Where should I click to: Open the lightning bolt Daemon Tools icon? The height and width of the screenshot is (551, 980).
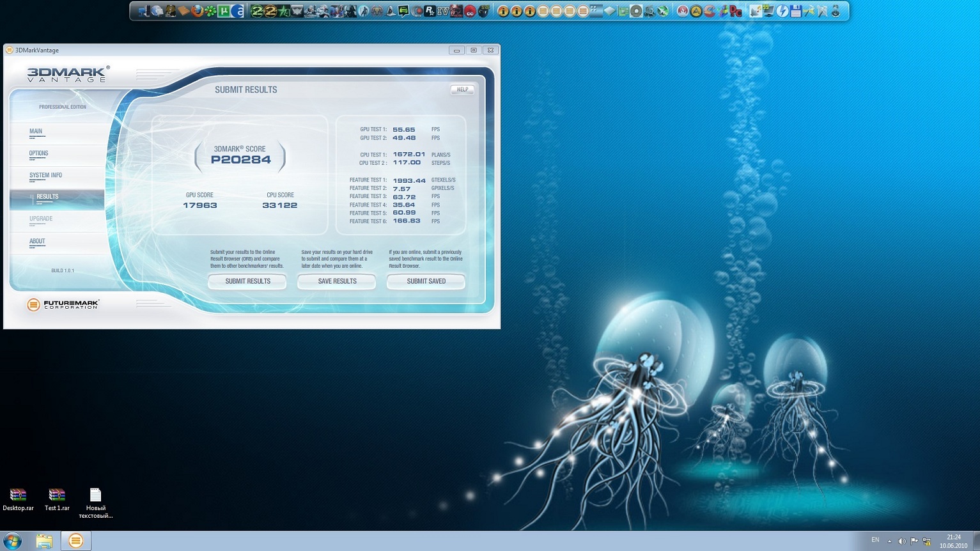click(x=782, y=11)
